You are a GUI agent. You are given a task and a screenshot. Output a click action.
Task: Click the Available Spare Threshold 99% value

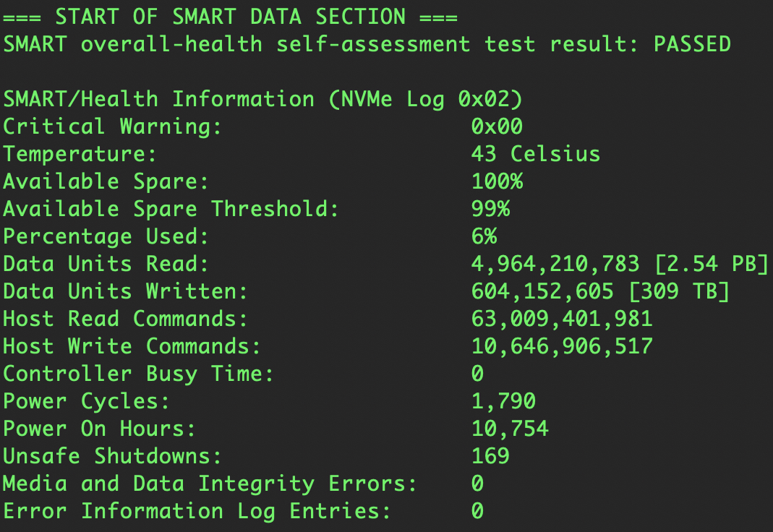click(490, 209)
